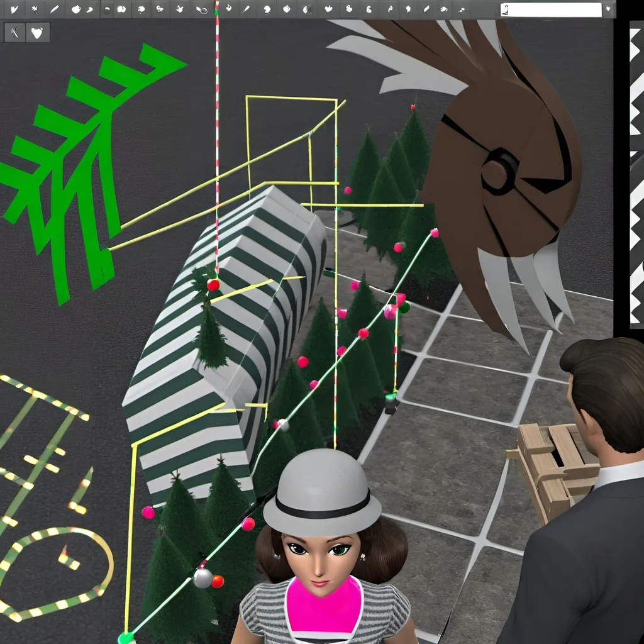This screenshot has height=644, width=644.
Task: Click the shield heart icon in second row
Action: point(37,32)
